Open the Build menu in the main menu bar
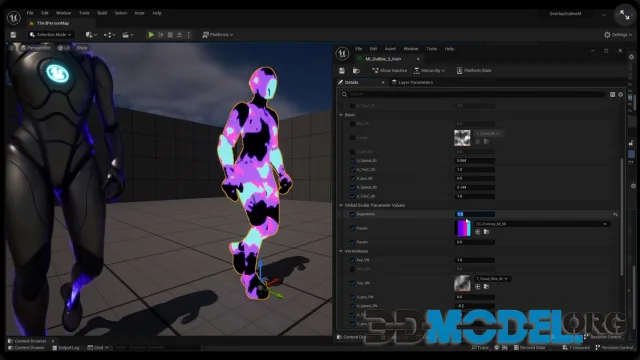 [x=102, y=13]
